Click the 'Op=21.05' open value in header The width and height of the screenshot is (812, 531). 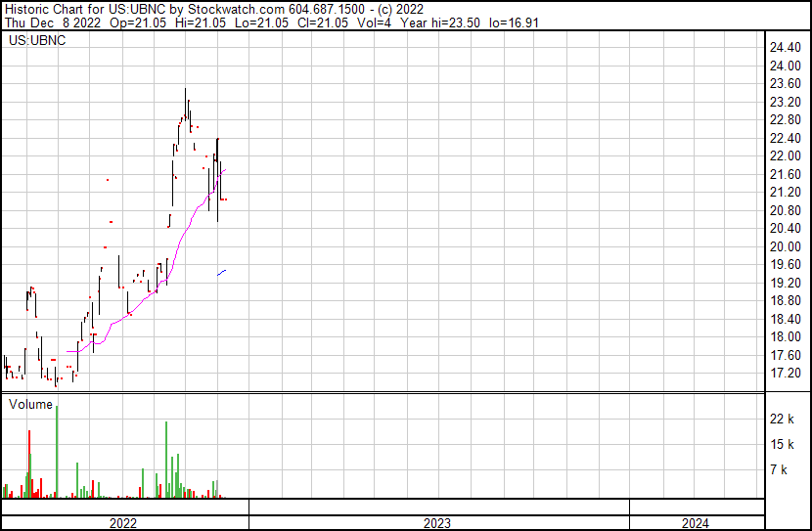(138, 22)
